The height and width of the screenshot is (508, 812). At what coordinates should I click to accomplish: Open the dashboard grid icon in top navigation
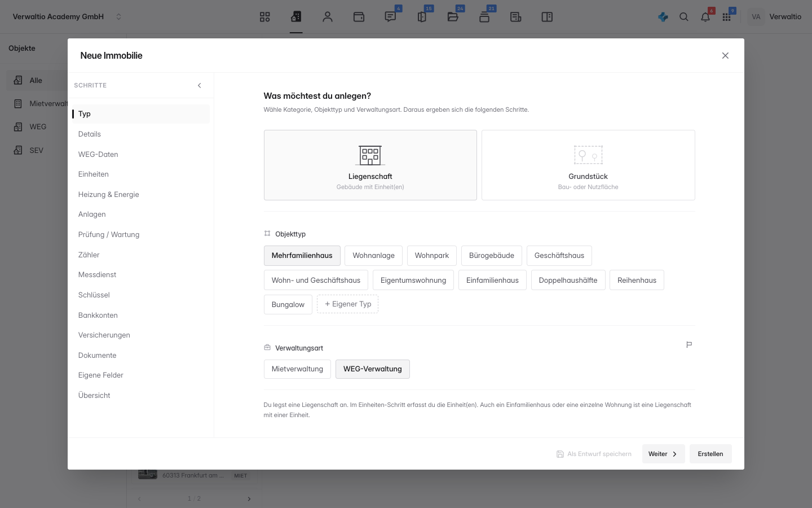click(x=265, y=17)
